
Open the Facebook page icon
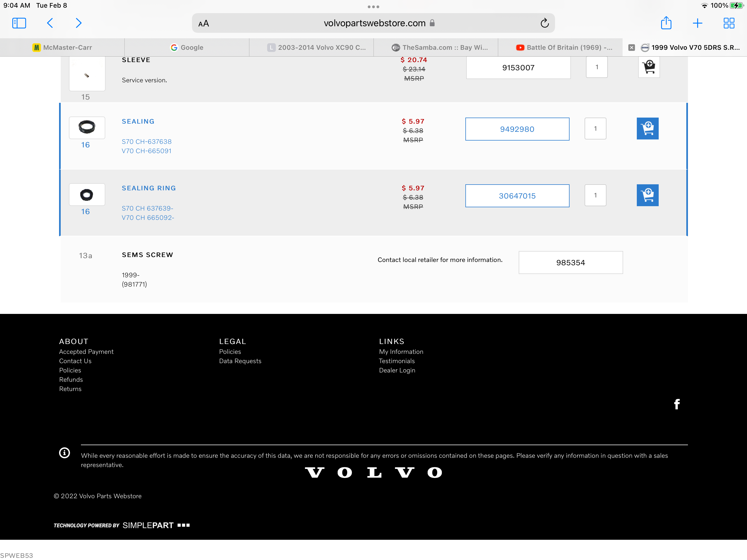tap(677, 404)
